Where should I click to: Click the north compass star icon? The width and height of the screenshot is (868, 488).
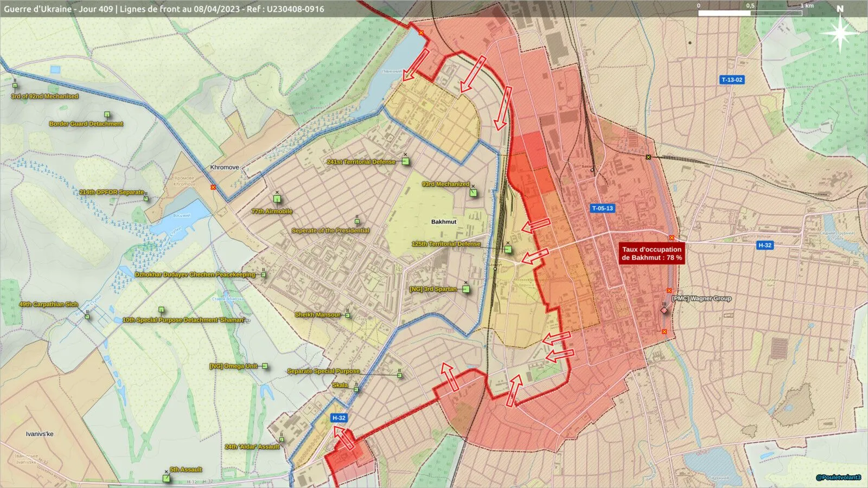point(840,33)
